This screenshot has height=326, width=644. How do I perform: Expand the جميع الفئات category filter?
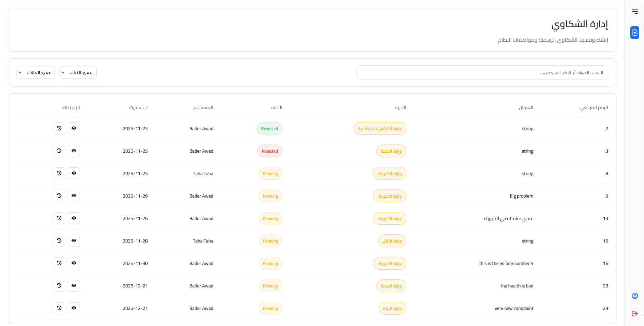pos(78,73)
